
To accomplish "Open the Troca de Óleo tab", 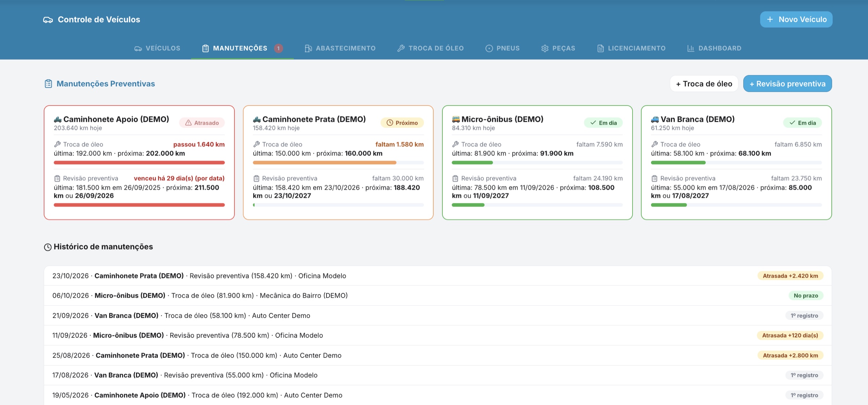I will [430, 48].
